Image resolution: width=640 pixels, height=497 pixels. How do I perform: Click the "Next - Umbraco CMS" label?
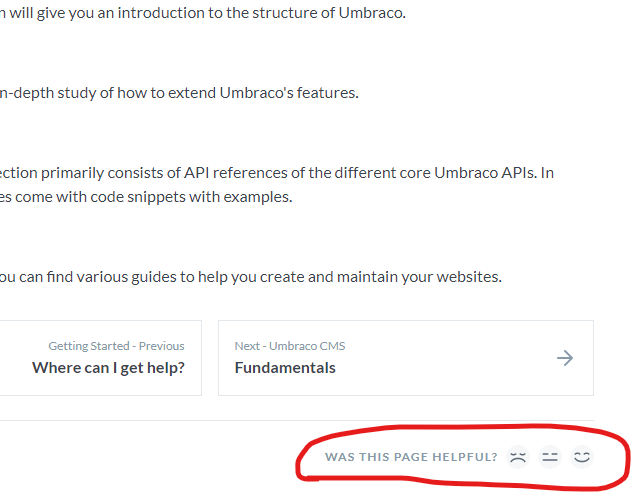tap(290, 346)
